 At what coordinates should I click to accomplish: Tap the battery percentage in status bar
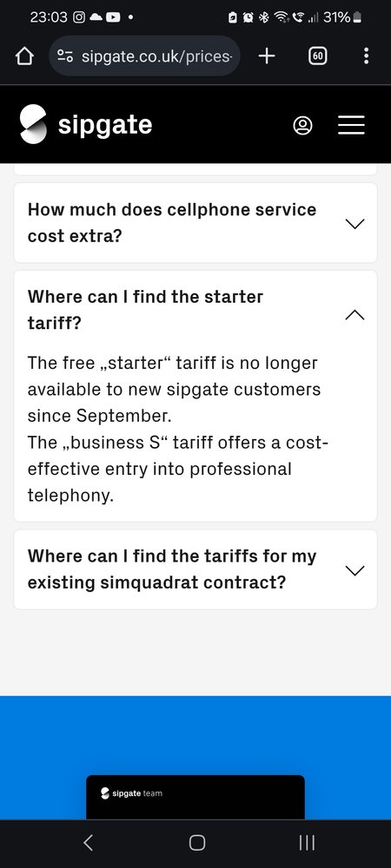click(x=337, y=17)
